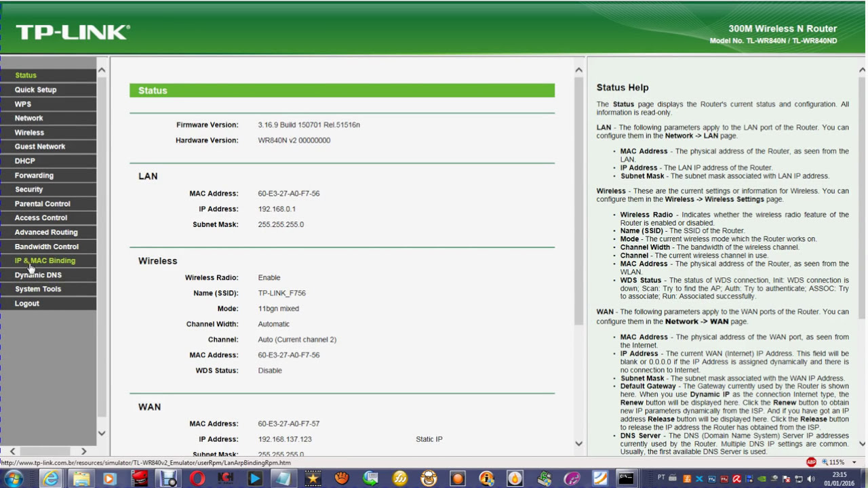Click the orange circle taskbar icon
Viewport: 868px width, 488px height.
pos(457,479)
